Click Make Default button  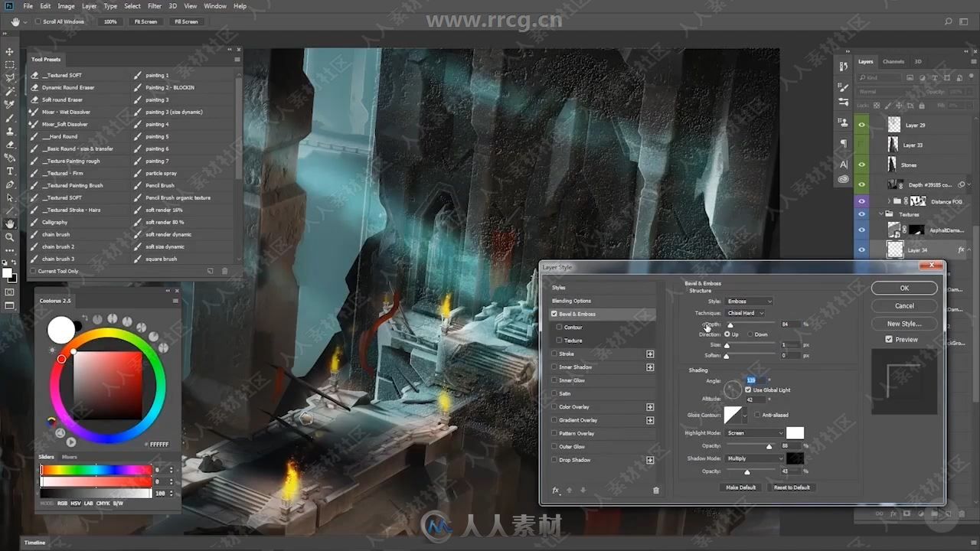(x=741, y=487)
